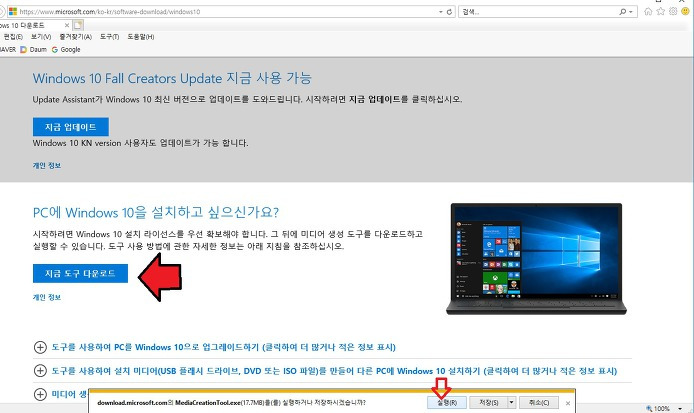Click the Windows 10 KN version 사용자도 text

point(140,143)
